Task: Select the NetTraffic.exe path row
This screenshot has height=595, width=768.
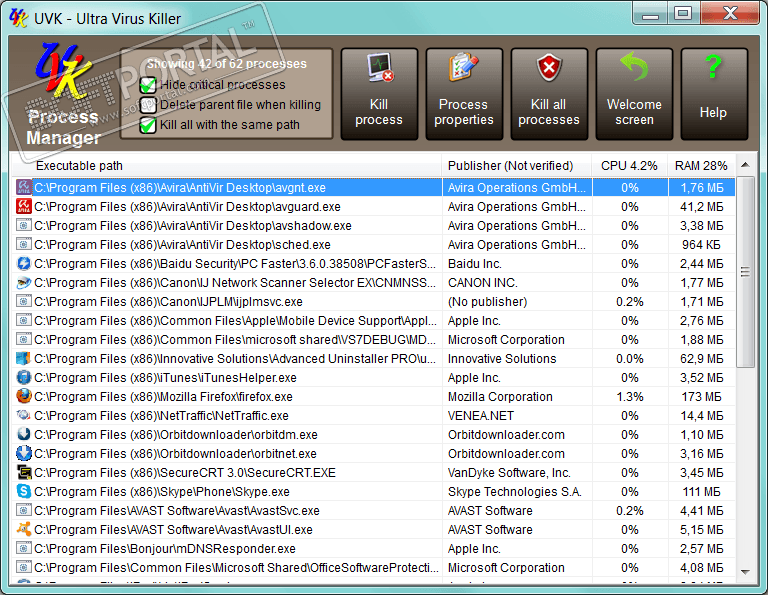Action: point(161,416)
